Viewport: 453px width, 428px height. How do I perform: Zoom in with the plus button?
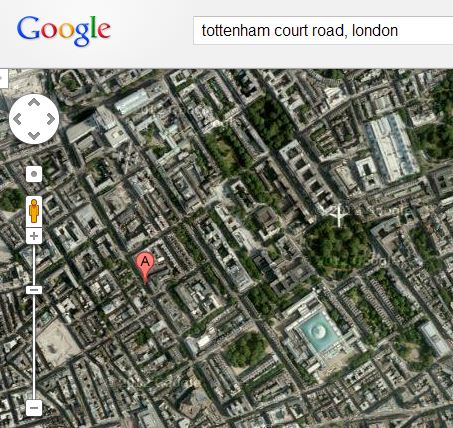(34, 236)
